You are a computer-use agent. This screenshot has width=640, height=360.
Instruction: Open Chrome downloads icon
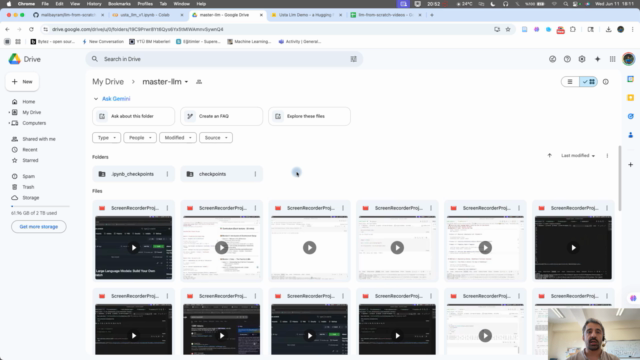click(x=608, y=29)
